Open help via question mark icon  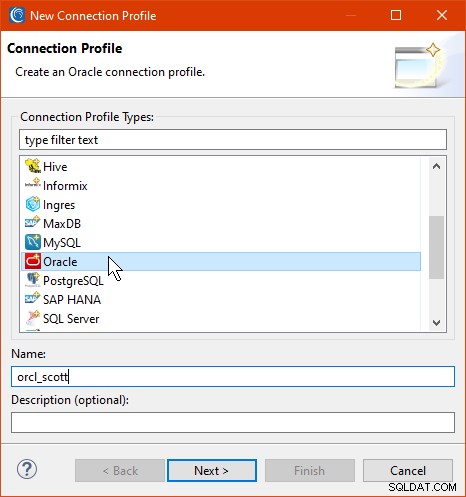pos(27,469)
